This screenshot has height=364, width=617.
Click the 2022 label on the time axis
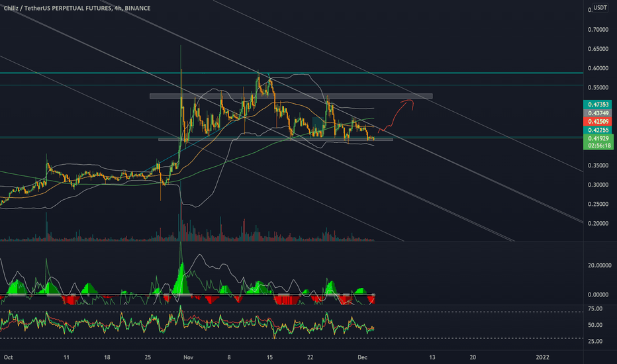(x=542, y=357)
